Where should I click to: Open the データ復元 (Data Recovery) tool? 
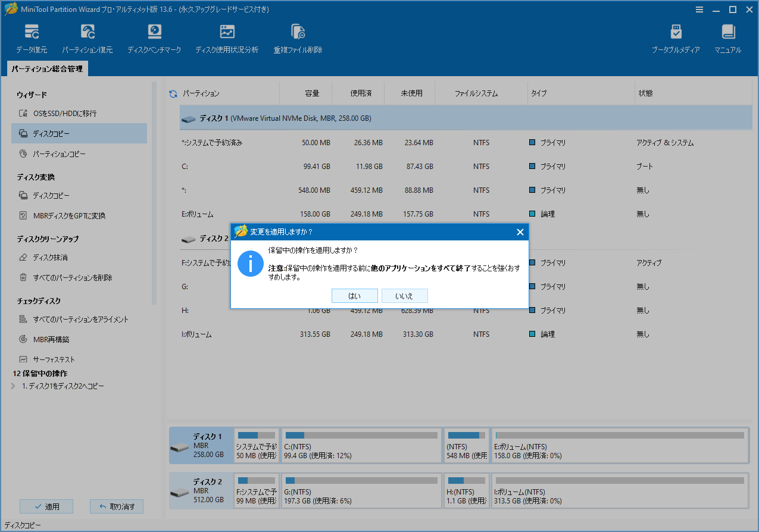tap(32, 37)
